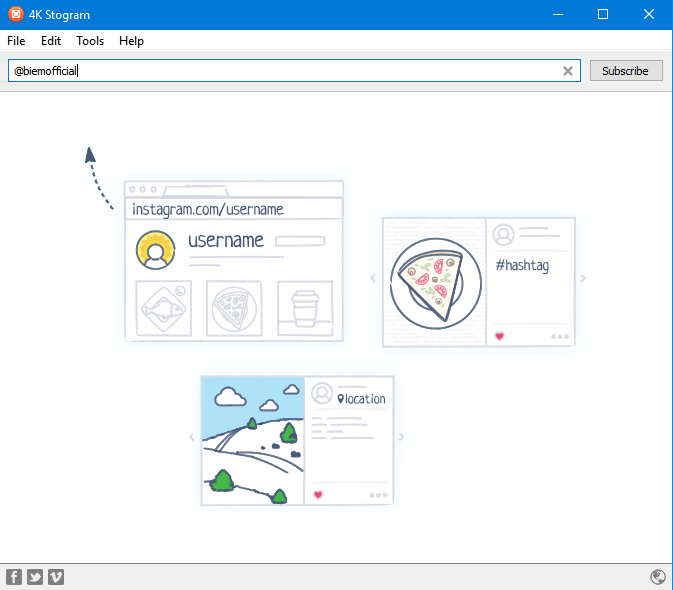The height and width of the screenshot is (590, 673).
Task: Click the right chevron beside hashtag card
Action: point(583,278)
